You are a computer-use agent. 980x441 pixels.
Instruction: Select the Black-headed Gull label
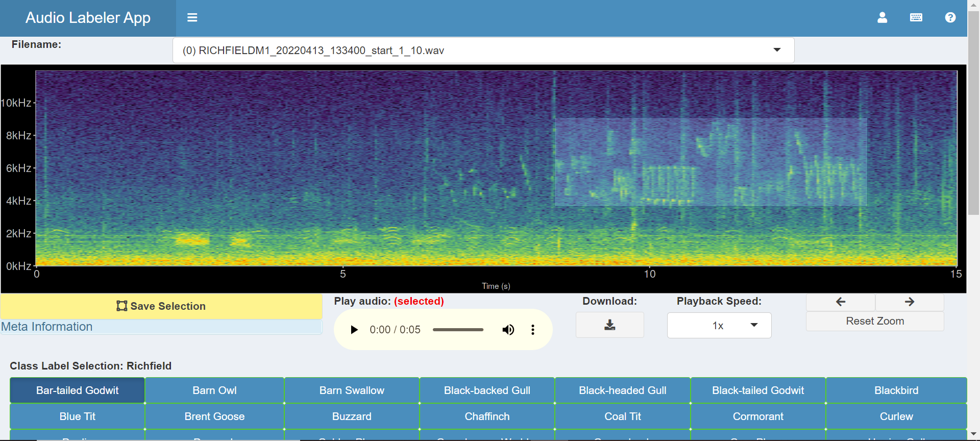623,390
